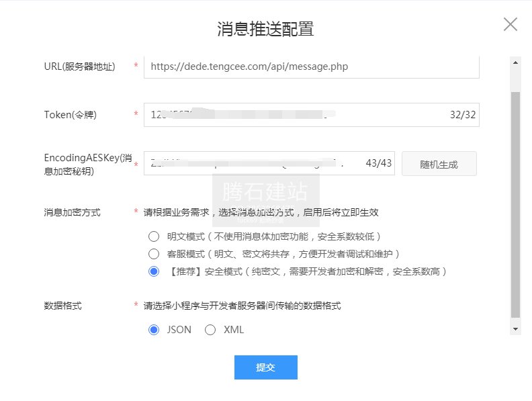
Task: Select the 明文模式 radio option
Action: point(154,236)
